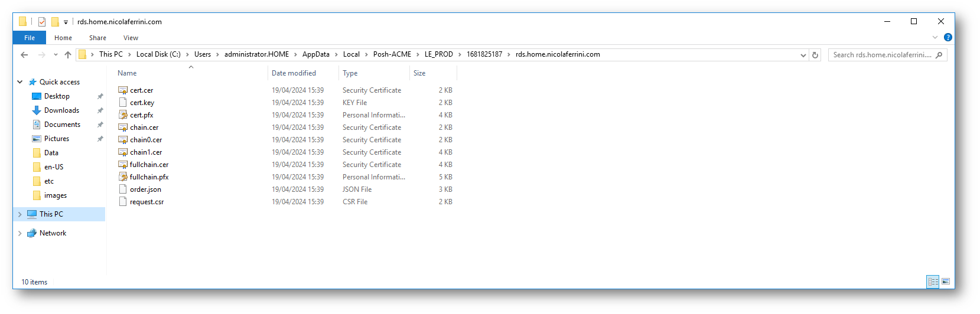Navigate to administrator.HOME breadcrumb
980x314 pixels.
pyautogui.click(x=257, y=54)
